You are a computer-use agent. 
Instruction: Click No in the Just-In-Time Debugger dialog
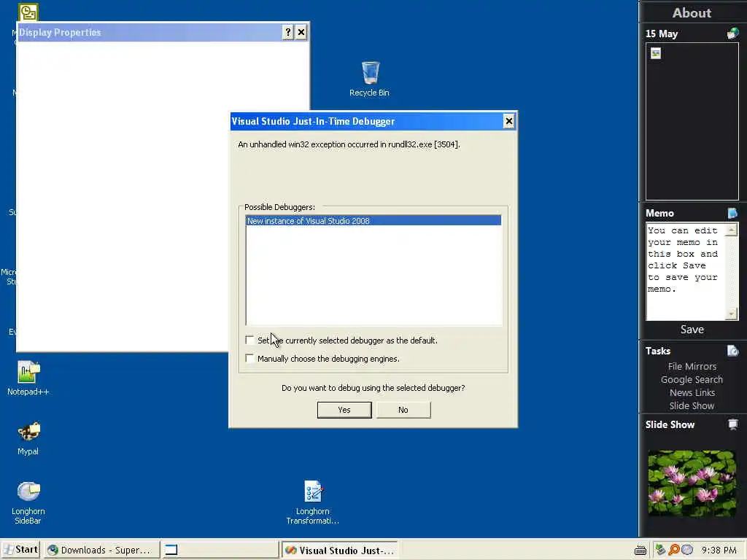403,410
